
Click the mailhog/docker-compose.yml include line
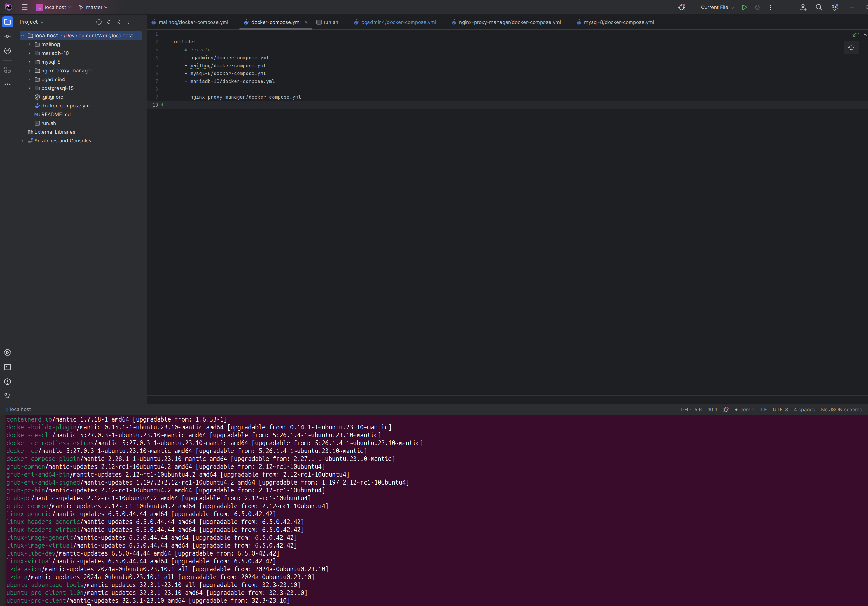pos(228,65)
